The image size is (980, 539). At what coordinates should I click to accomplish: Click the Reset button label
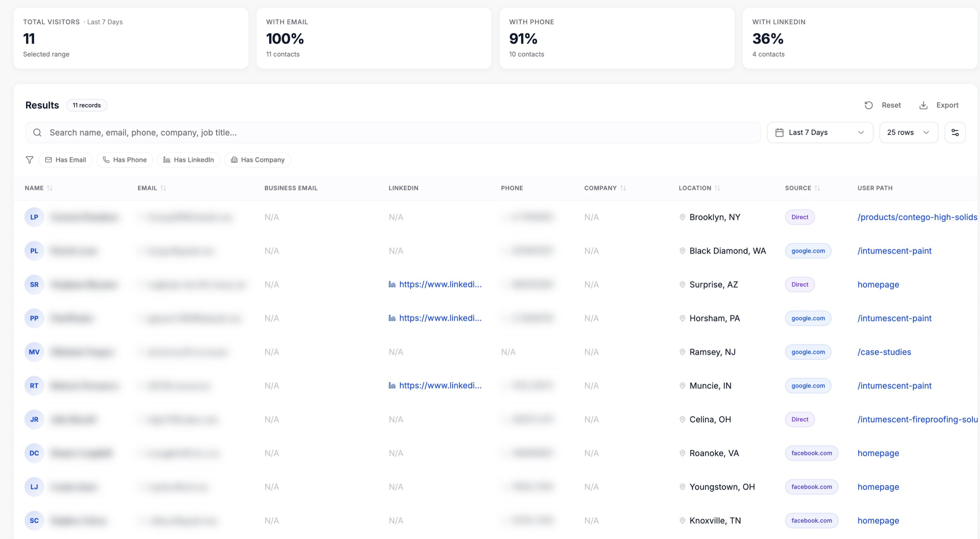[x=891, y=105]
